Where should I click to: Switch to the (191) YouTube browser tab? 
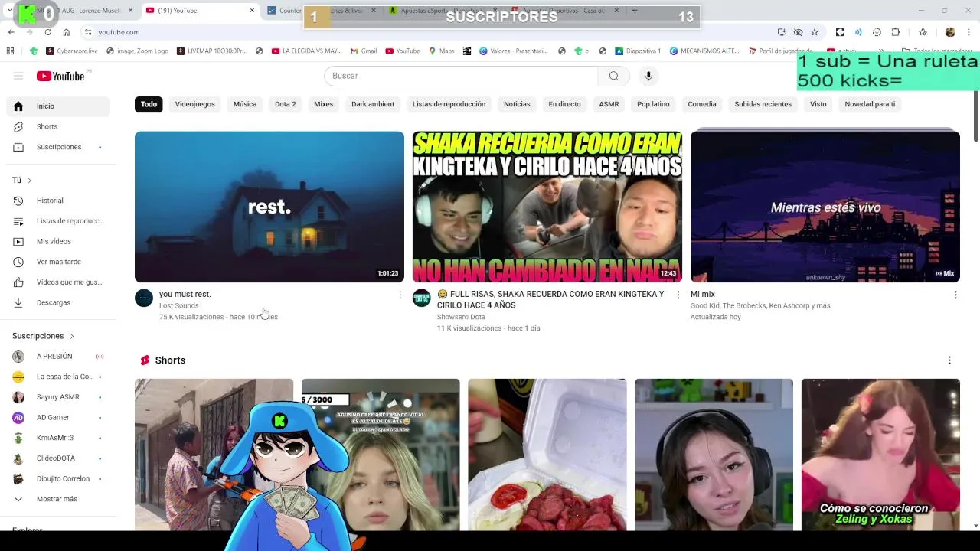point(199,11)
